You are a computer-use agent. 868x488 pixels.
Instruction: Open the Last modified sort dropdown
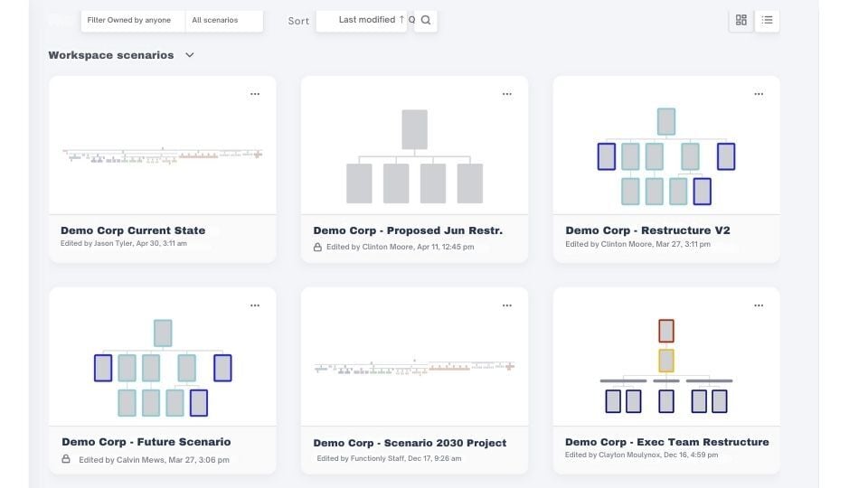[362, 20]
